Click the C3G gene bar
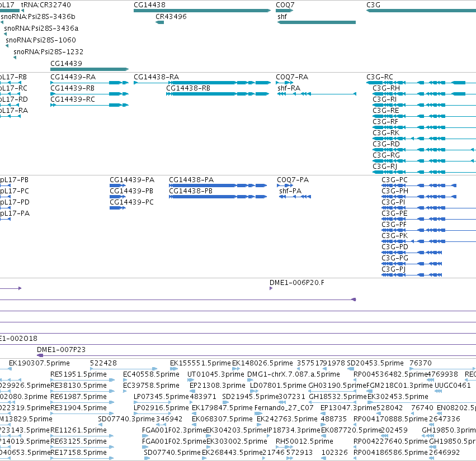Viewport: 476px width, 461px height. coord(421,11)
